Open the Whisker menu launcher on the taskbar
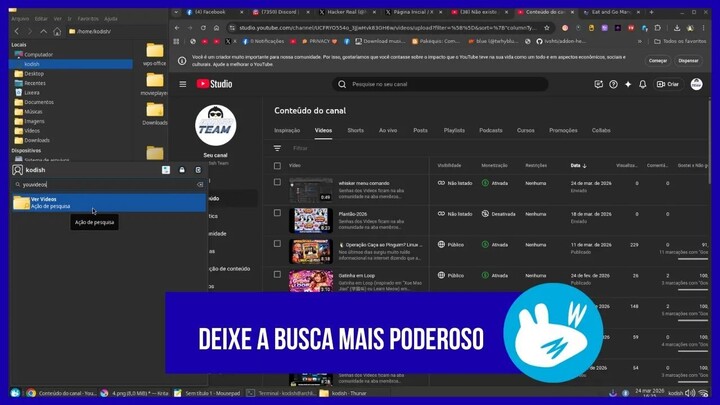This screenshot has height=405, width=720. [15, 393]
